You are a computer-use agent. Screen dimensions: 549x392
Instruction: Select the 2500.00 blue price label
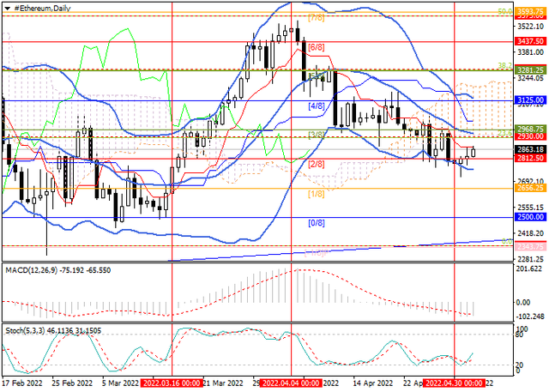click(530, 217)
